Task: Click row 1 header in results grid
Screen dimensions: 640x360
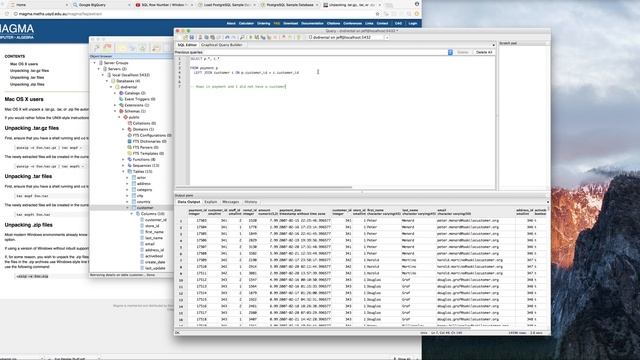Action: click(x=181, y=221)
